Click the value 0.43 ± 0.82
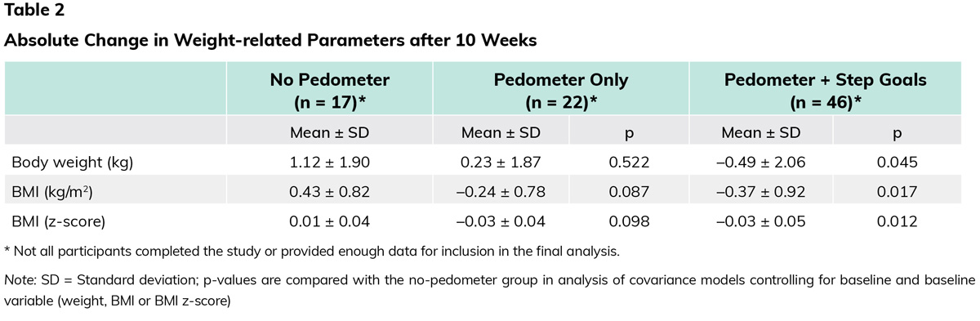This screenshot has width=980, height=321. coord(330,192)
